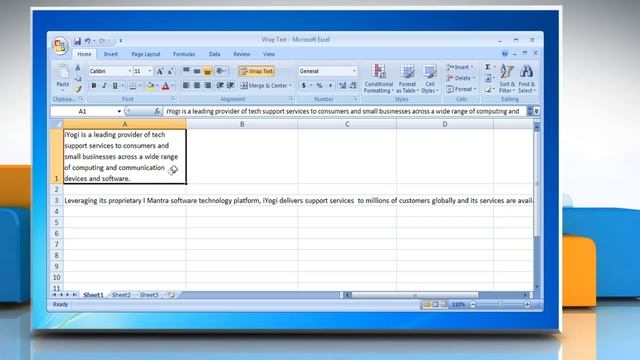640x360 pixels.
Task: Open the Conditional Formatting dropdown
Action: (x=378, y=79)
